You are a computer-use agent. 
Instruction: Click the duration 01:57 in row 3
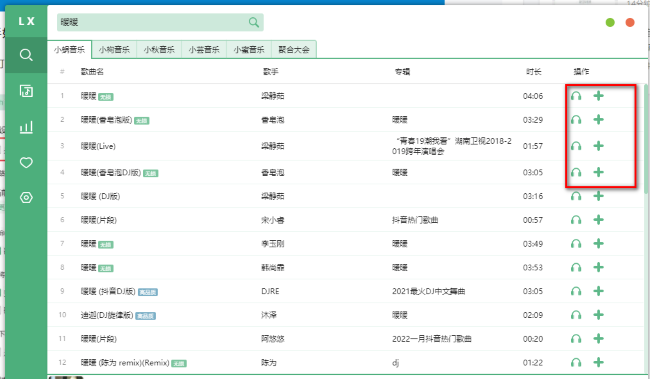point(533,146)
